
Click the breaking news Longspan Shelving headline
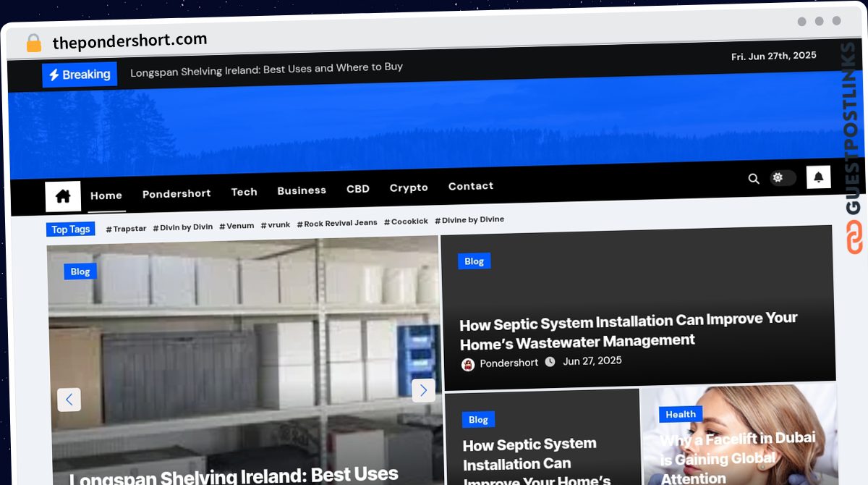266,68
